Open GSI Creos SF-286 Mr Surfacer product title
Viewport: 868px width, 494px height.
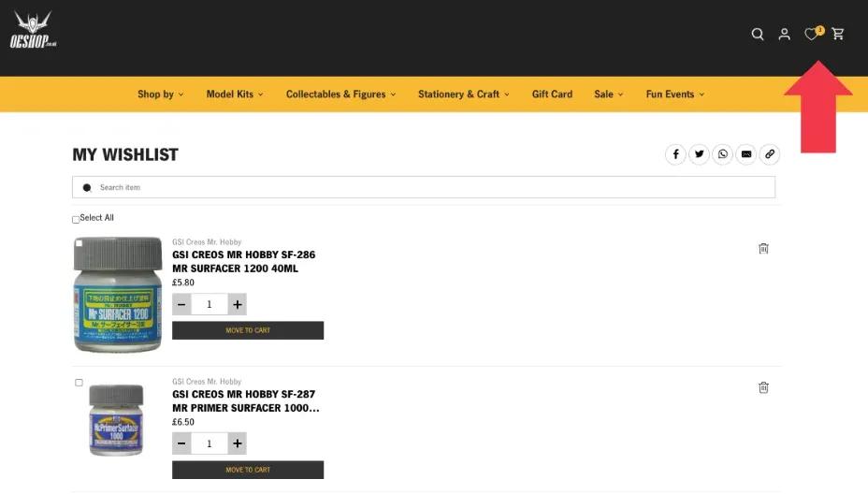243,262
